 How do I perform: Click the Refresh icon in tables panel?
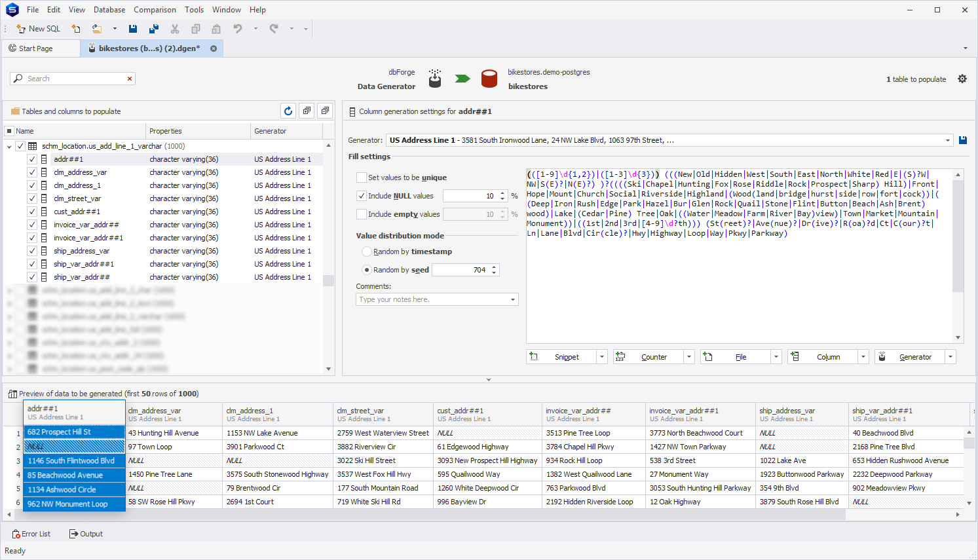pyautogui.click(x=288, y=111)
